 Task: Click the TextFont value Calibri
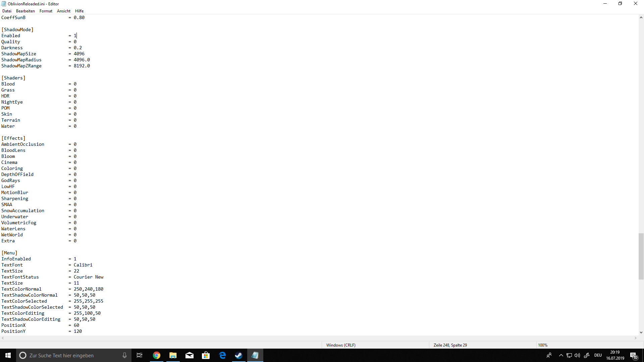(83, 265)
